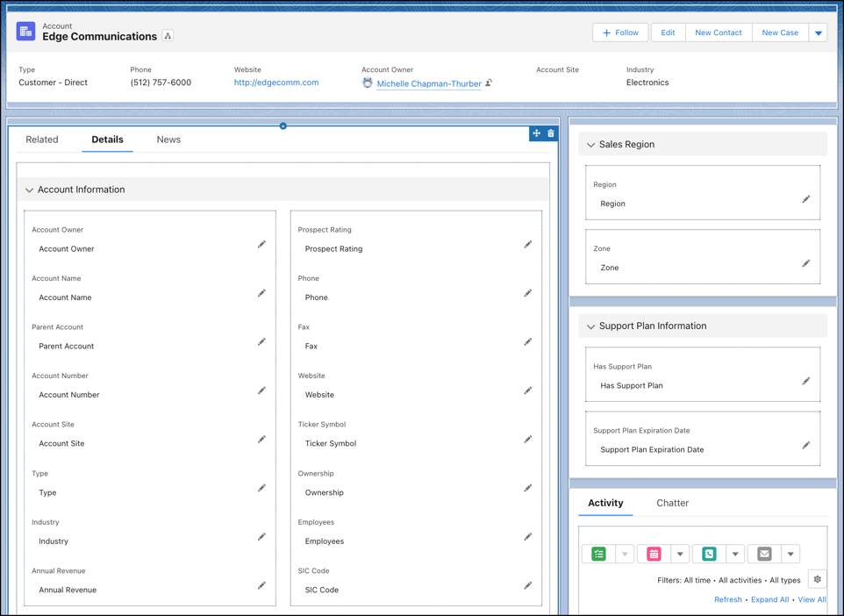Click the move component icon on Details panel

click(x=536, y=133)
